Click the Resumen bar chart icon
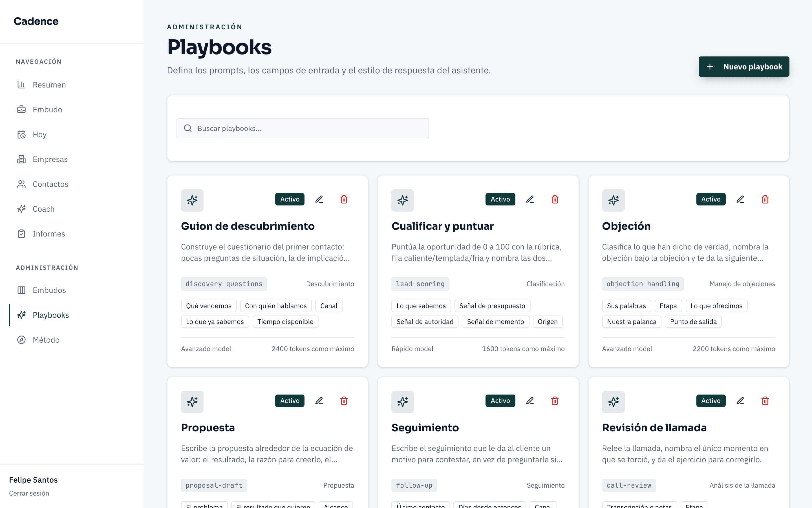 [21, 85]
